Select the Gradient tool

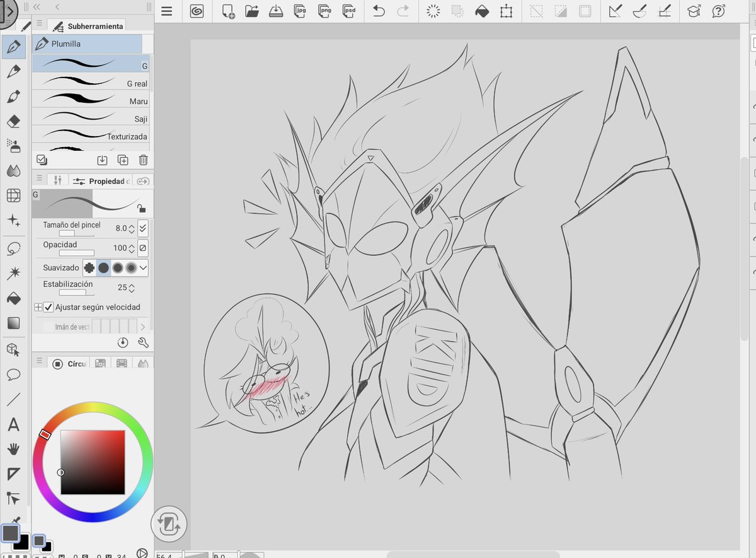pyautogui.click(x=13, y=323)
